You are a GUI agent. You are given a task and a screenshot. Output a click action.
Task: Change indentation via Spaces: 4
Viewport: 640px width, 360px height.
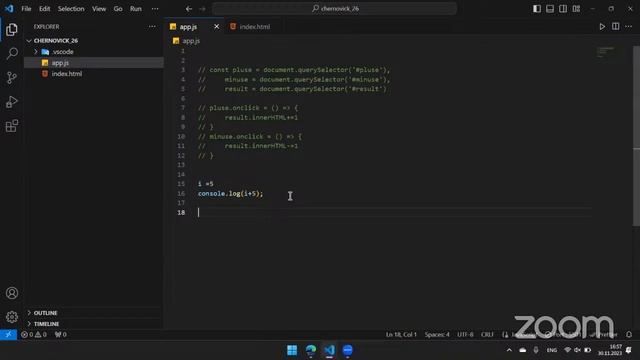[437, 335]
